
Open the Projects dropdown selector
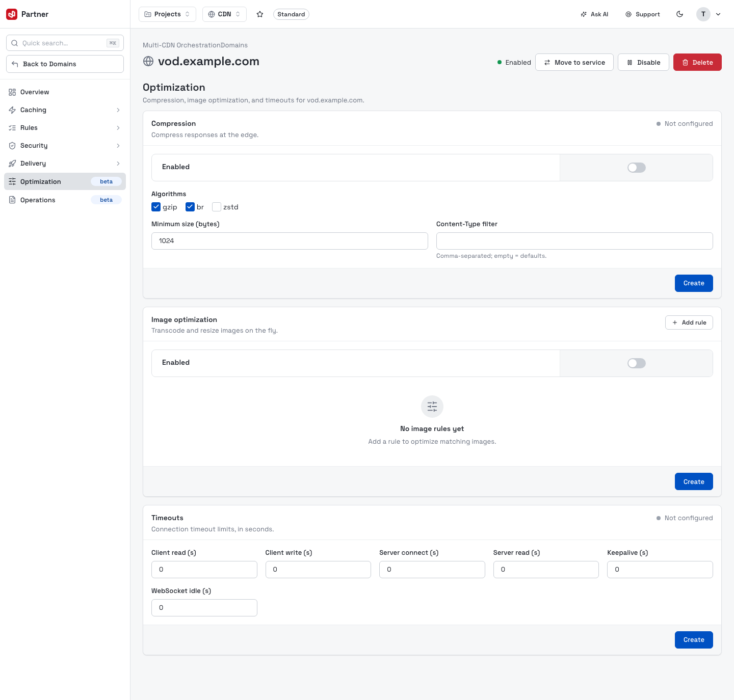[167, 14]
